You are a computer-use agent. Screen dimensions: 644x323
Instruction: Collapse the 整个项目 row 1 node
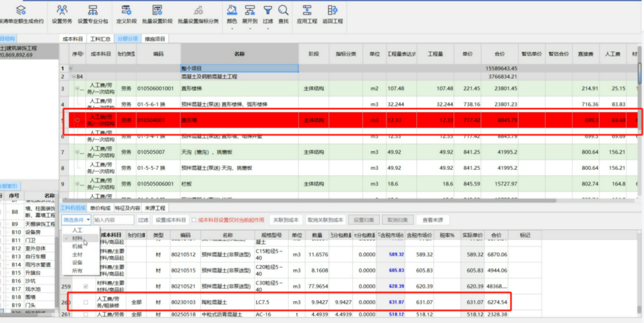point(71,69)
